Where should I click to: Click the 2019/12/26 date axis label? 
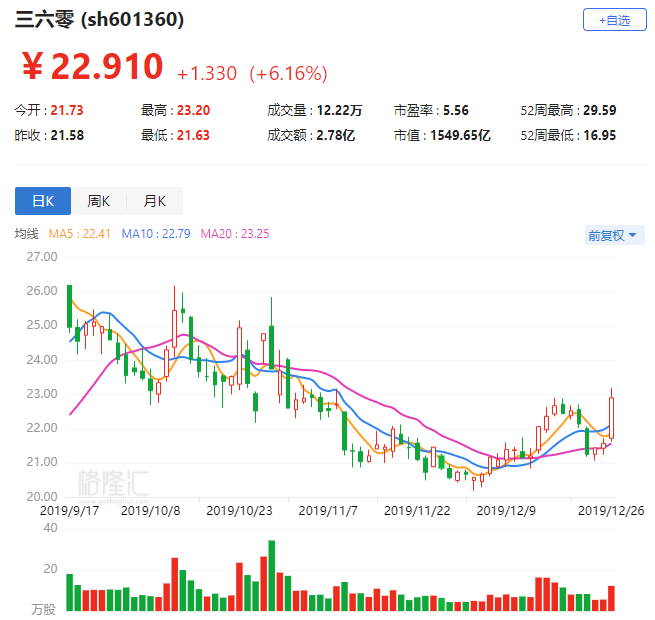tap(611, 511)
